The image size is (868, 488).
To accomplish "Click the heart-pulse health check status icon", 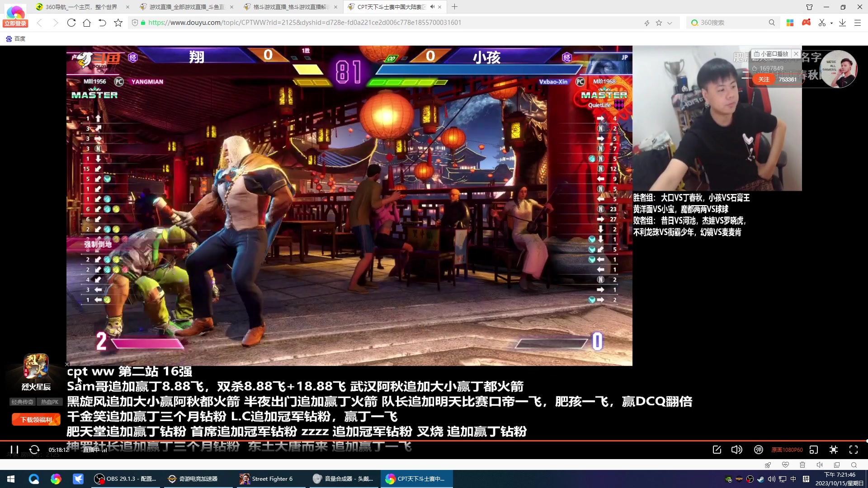I will [x=785, y=465].
